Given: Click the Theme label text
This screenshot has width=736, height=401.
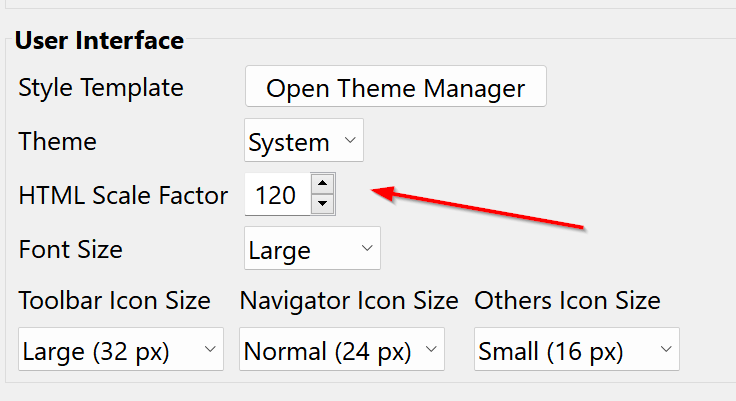Looking at the screenshot, I should click(x=57, y=141).
